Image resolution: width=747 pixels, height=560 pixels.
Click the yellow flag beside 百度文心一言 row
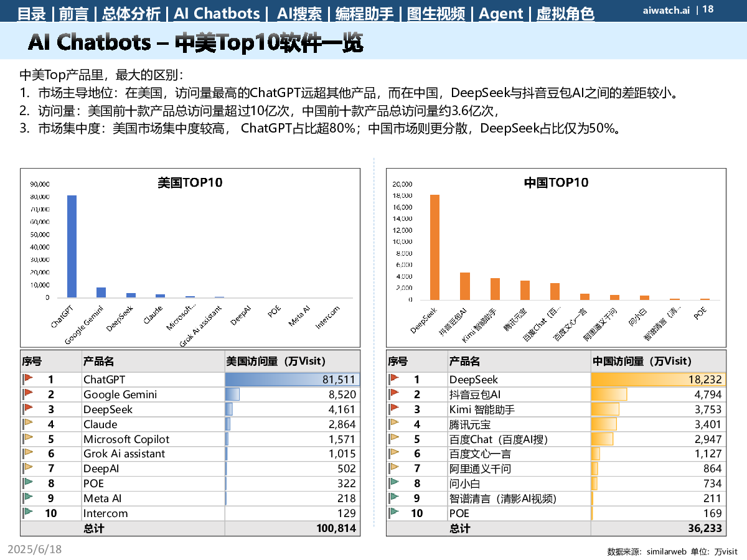393,454
